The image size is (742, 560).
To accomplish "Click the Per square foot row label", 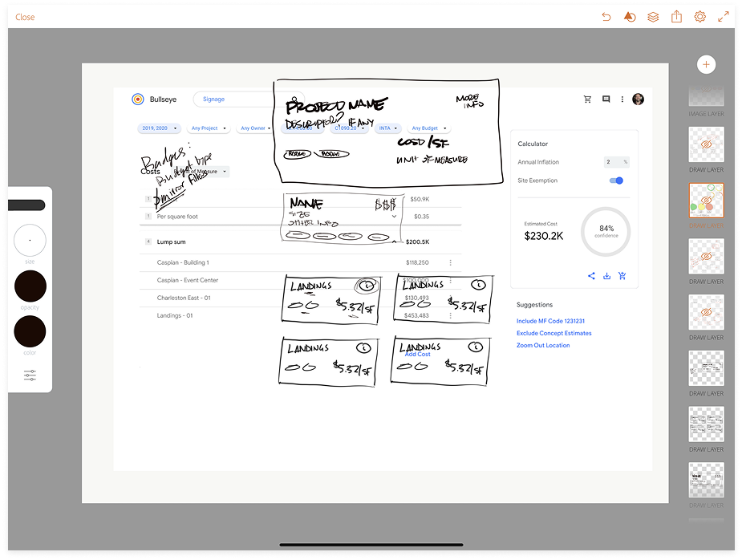I will click(x=177, y=217).
